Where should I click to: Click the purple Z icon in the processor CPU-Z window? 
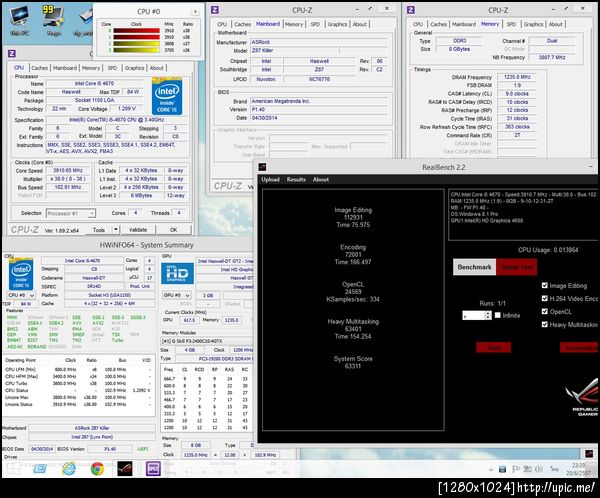11,54
